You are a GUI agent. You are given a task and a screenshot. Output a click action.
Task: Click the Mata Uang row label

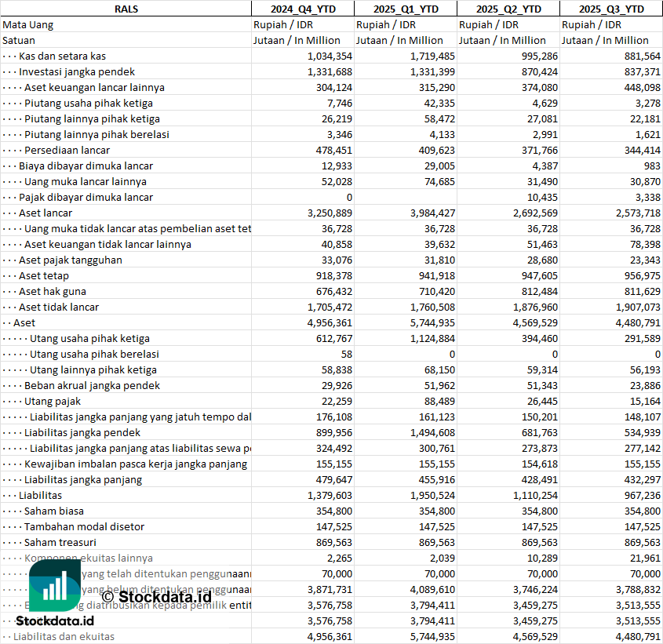tap(28, 24)
